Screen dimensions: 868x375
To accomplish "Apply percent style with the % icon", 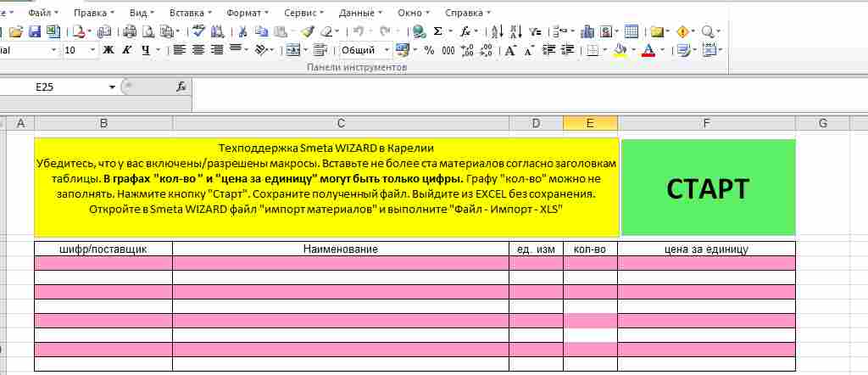I will pyautogui.click(x=429, y=50).
